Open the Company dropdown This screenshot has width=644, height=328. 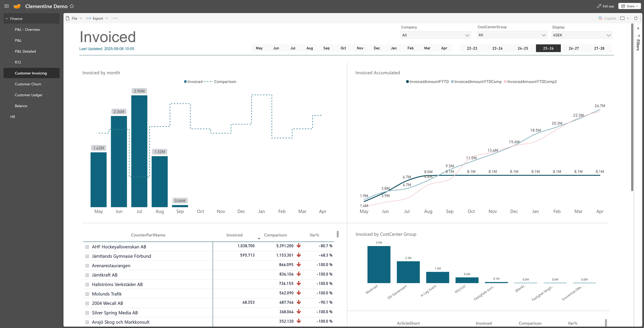tap(436, 35)
